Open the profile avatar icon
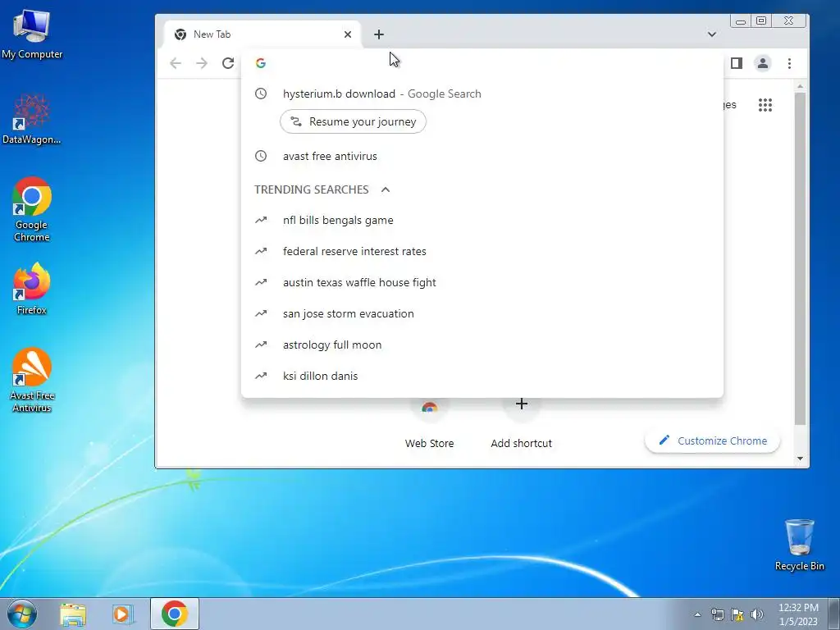The height and width of the screenshot is (630, 840). click(762, 63)
